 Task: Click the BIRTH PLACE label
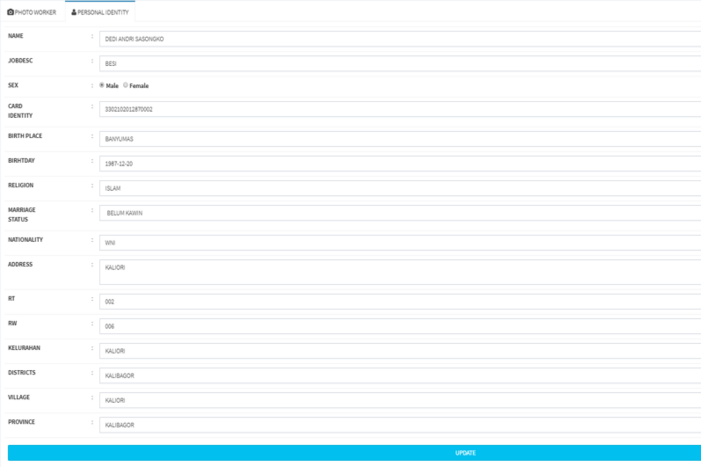point(25,136)
